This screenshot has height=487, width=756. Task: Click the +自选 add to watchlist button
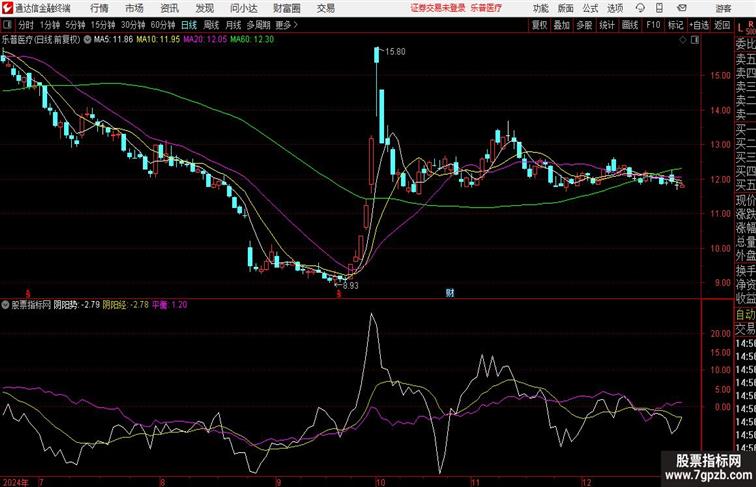(x=699, y=25)
